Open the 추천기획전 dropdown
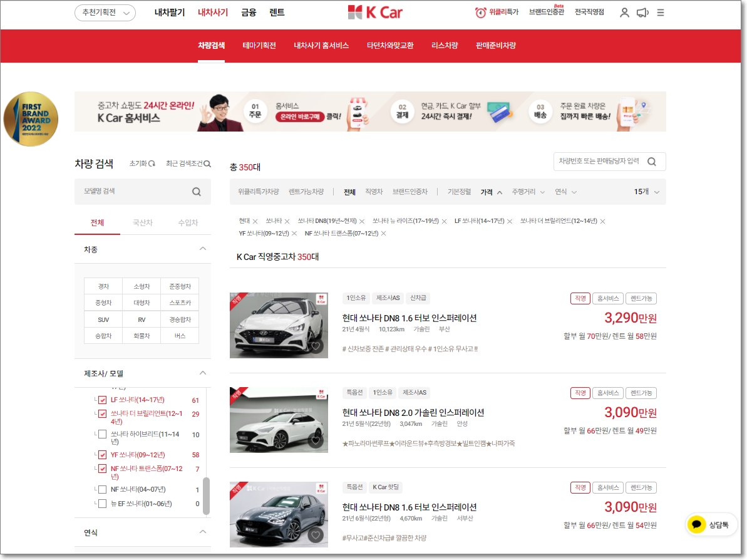This screenshot has width=747, height=560. pyautogui.click(x=105, y=13)
